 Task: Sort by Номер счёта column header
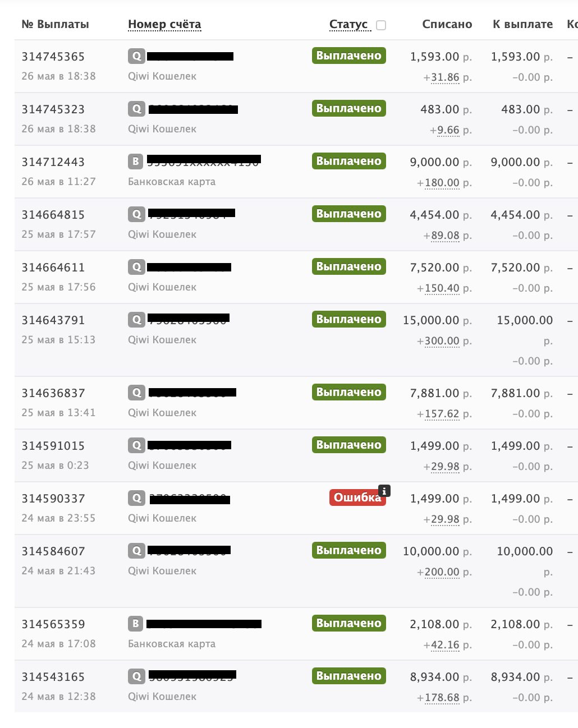tap(164, 24)
